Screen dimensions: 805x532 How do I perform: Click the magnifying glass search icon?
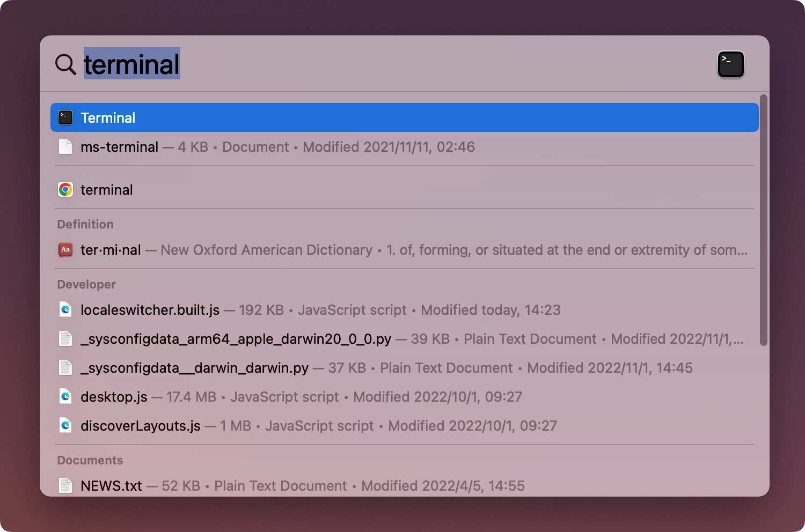click(x=65, y=64)
